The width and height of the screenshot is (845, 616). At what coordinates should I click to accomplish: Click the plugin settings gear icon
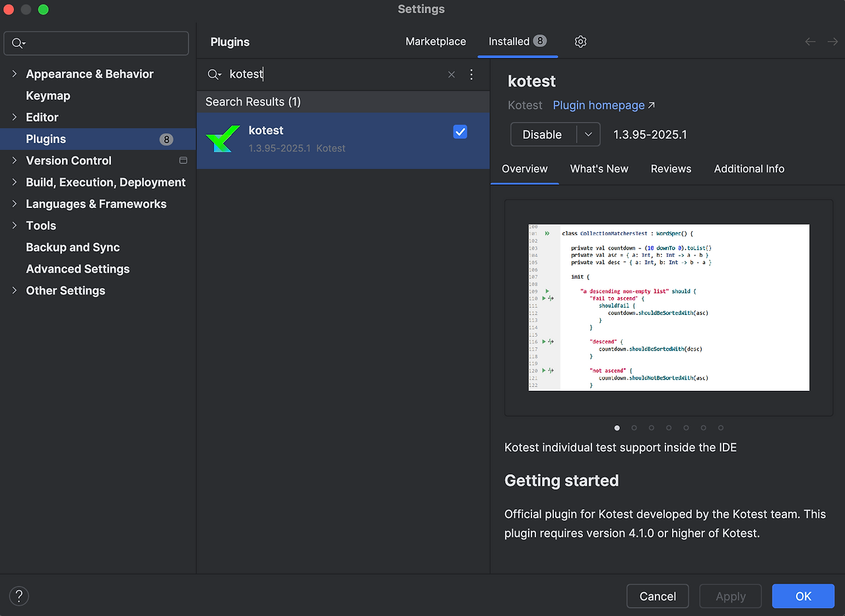pos(580,42)
